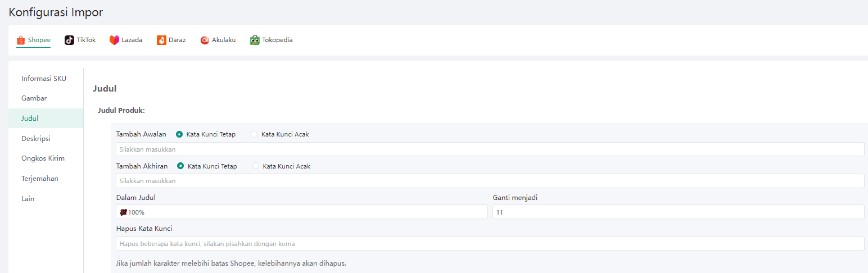
Task: Click the Daraz orange logo icon
Action: pyautogui.click(x=161, y=40)
